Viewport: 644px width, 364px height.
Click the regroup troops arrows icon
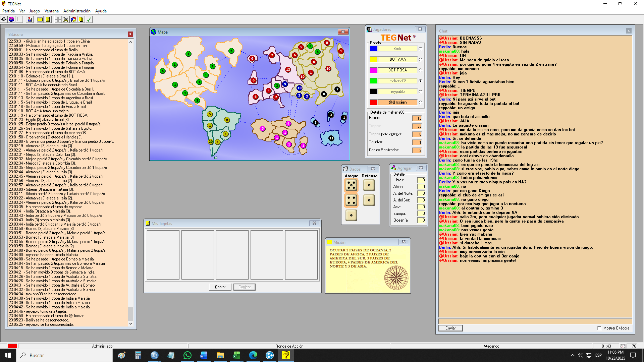pos(73,19)
